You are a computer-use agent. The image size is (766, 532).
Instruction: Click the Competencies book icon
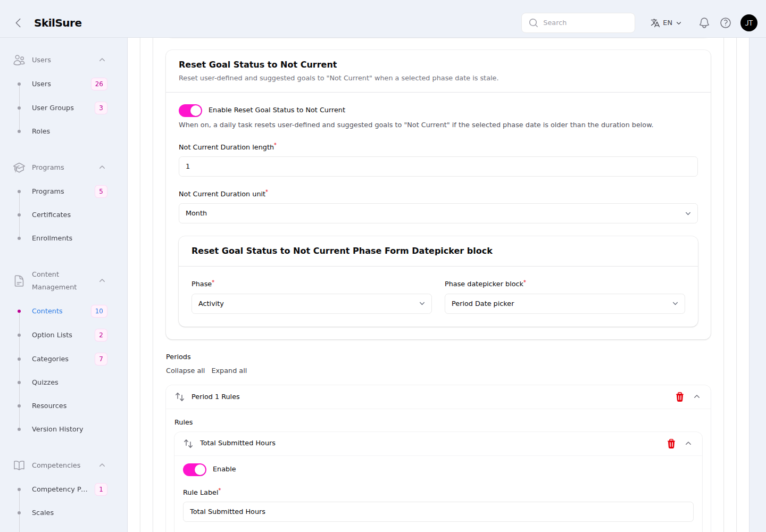(x=19, y=465)
